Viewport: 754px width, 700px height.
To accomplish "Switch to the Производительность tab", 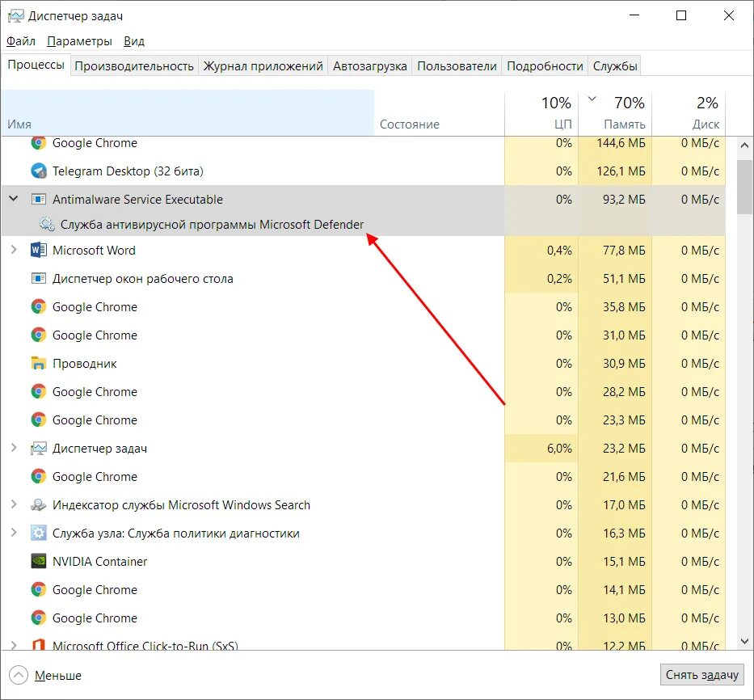I will coord(134,66).
